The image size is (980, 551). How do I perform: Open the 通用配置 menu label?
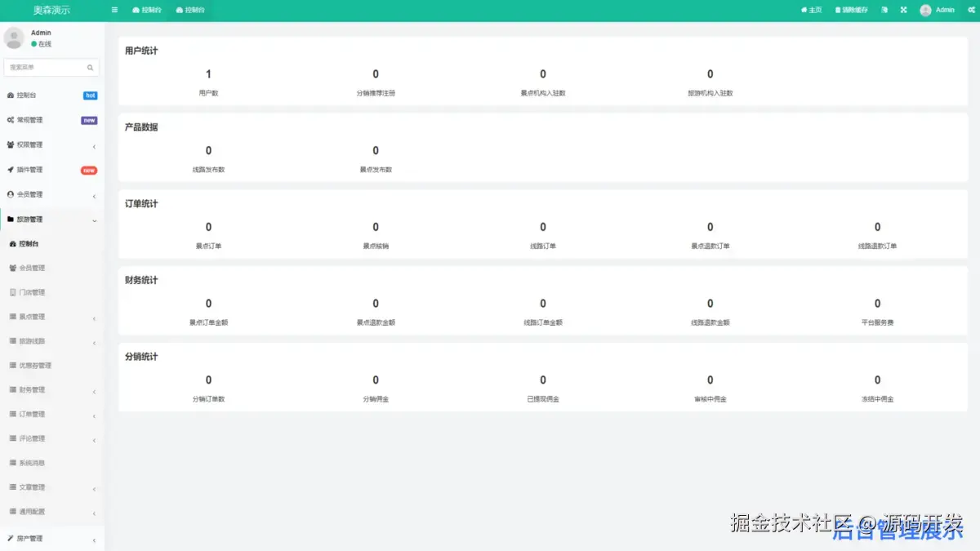coord(32,512)
